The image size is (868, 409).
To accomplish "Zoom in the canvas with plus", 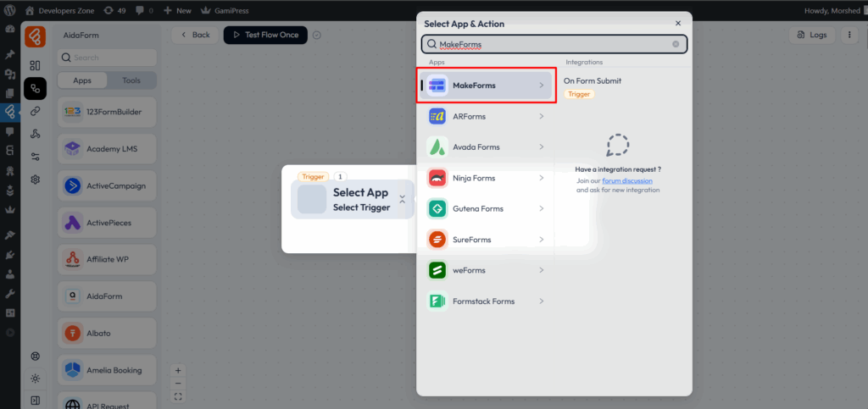I will tap(178, 370).
